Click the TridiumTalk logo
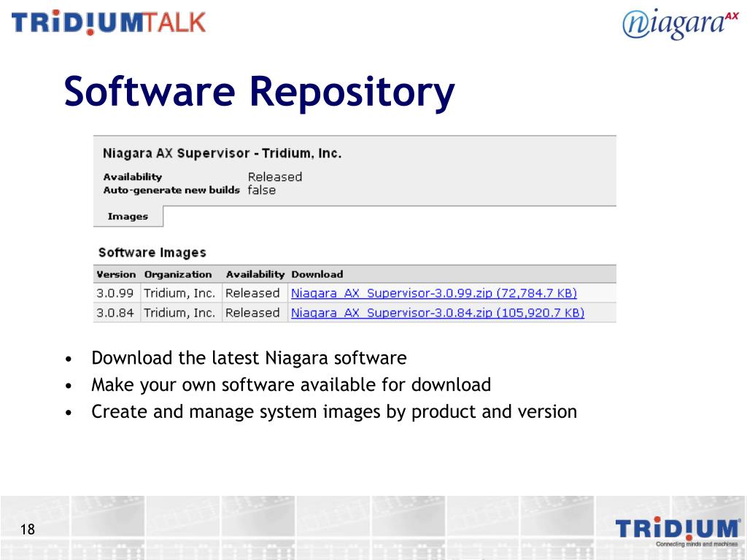 coord(109,23)
